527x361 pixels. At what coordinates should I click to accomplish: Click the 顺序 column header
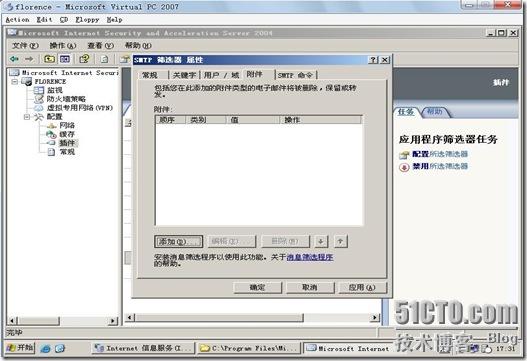click(x=171, y=120)
